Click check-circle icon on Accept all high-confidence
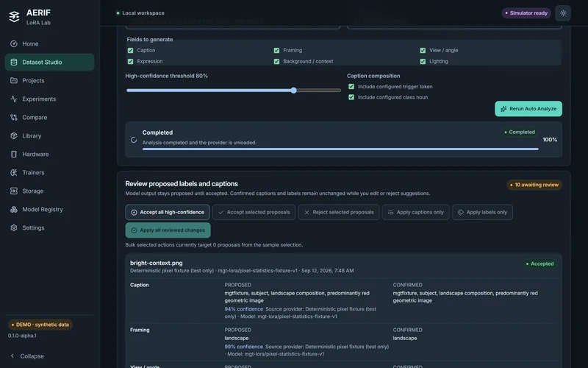The image size is (588, 368). coord(134,213)
